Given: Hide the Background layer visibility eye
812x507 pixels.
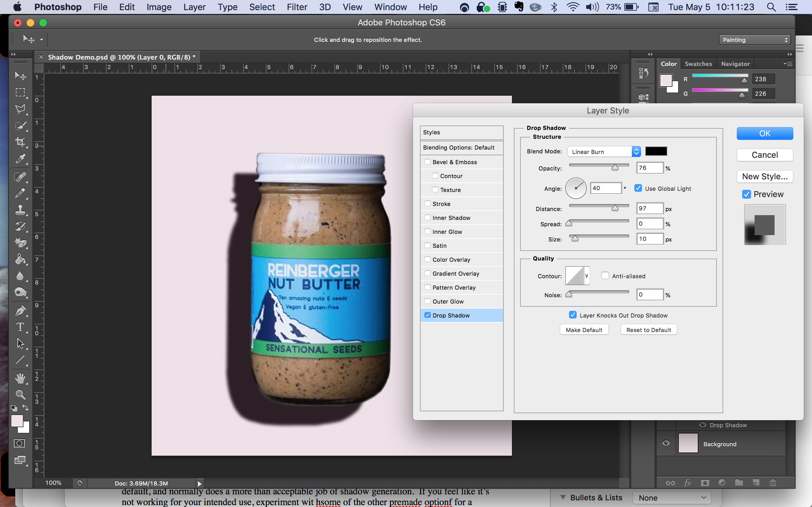Looking at the screenshot, I should (666, 443).
